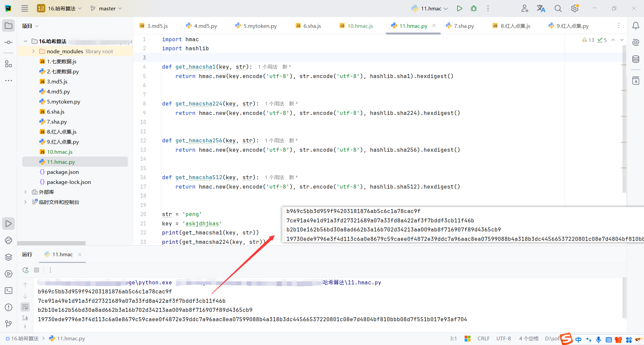Click the 4 个空格 indent setting
The width and height of the screenshot is (644, 345).
pyautogui.click(x=529, y=339)
